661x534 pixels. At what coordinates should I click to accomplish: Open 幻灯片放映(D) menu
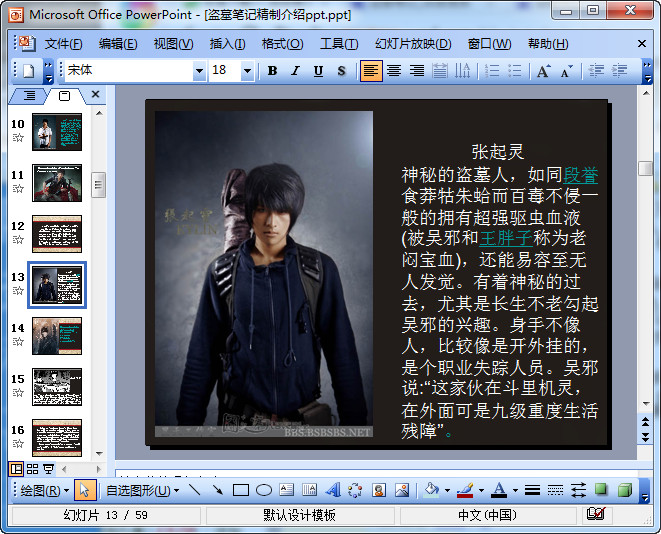tap(413, 43)
